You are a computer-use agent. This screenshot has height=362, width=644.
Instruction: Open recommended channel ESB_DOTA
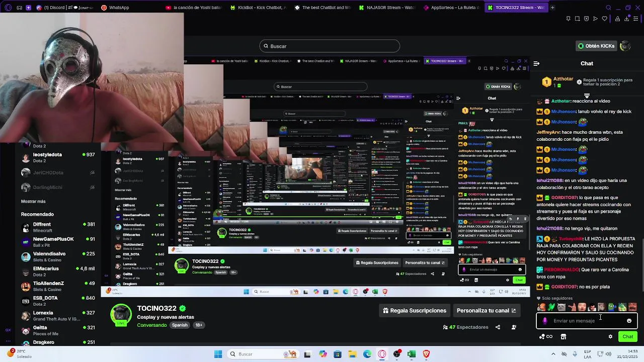pos(58,301)
